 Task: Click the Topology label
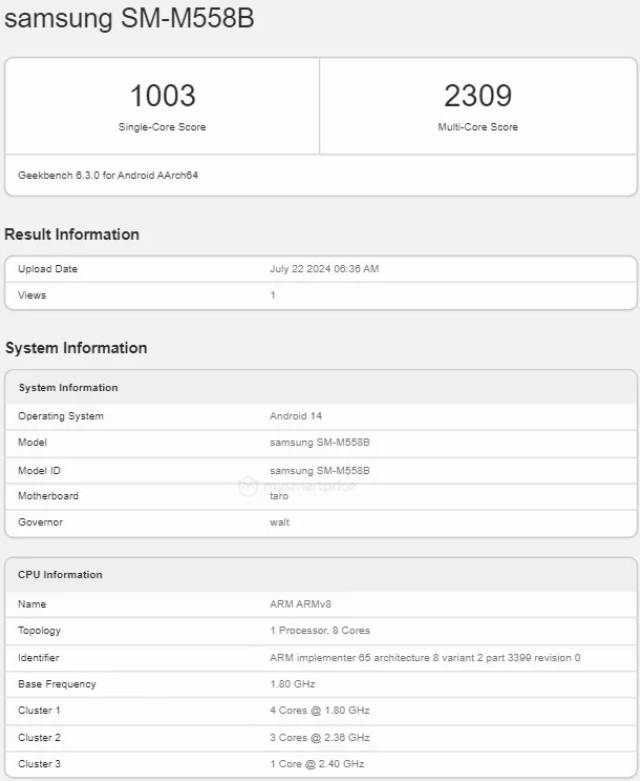point(39,631)
